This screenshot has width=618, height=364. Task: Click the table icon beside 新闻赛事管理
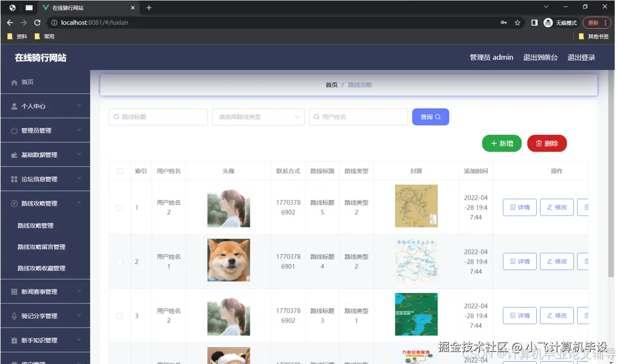click(14, 292)
